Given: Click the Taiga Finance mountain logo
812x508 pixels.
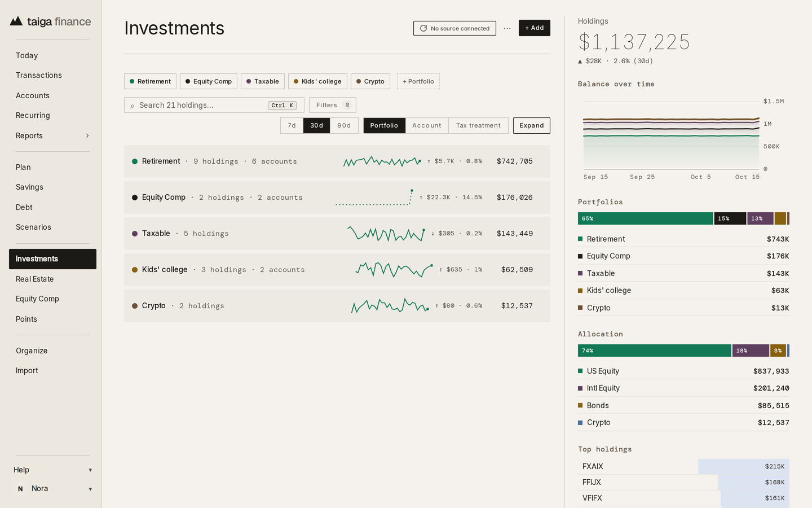Looking at the screenshot, I should point(16,21).
